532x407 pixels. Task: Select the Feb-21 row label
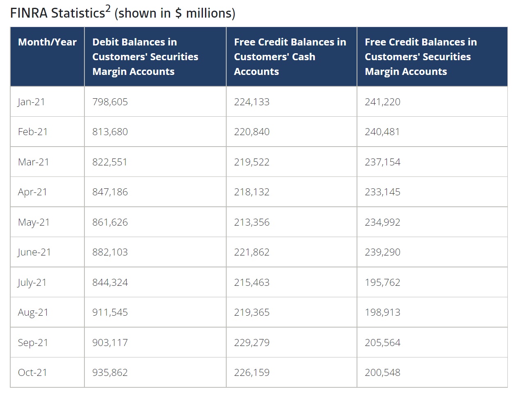(x=33, y=132)
